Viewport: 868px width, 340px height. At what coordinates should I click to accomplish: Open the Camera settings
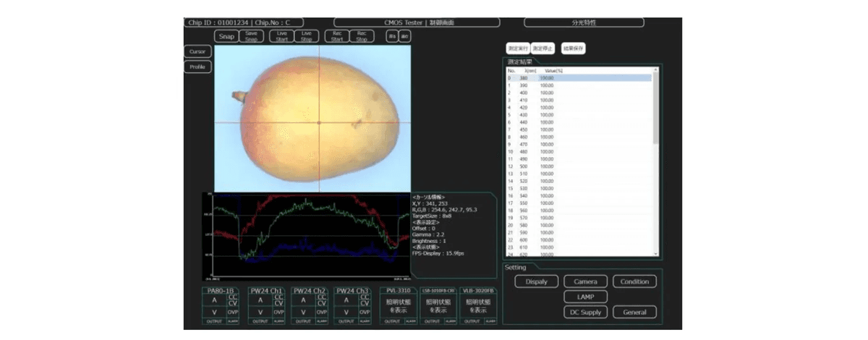pos(585,281)
